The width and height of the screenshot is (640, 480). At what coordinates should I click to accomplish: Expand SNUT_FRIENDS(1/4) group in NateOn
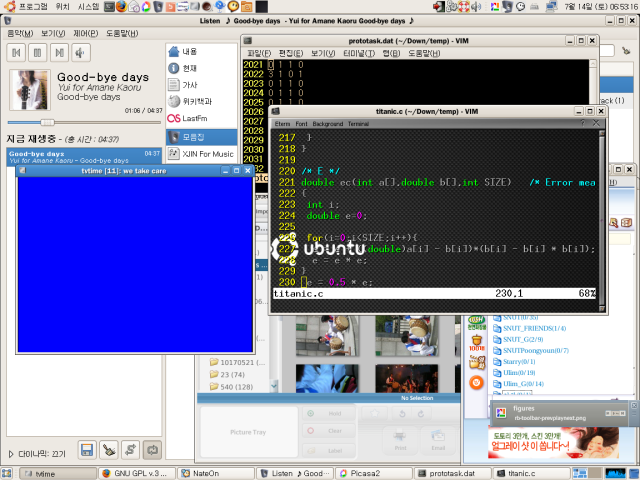click(x=529, y=329)
